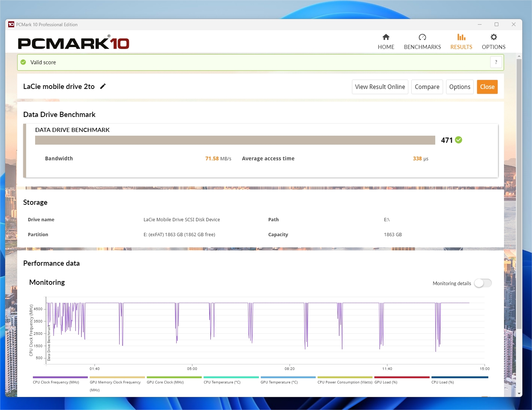Screen dimensions: 532x410
Task: Click the GPU Memory Clock Frequency legend swatch
Action: (117, 377)
